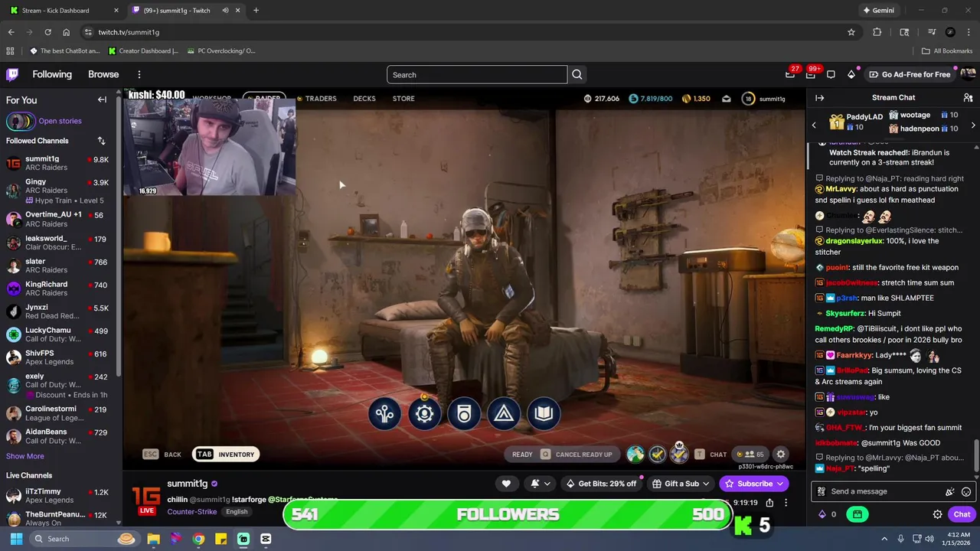Collapse the For You sidebar
Image resolution: width=980 pixels, height=551 pixels.
tap(102, 99)
